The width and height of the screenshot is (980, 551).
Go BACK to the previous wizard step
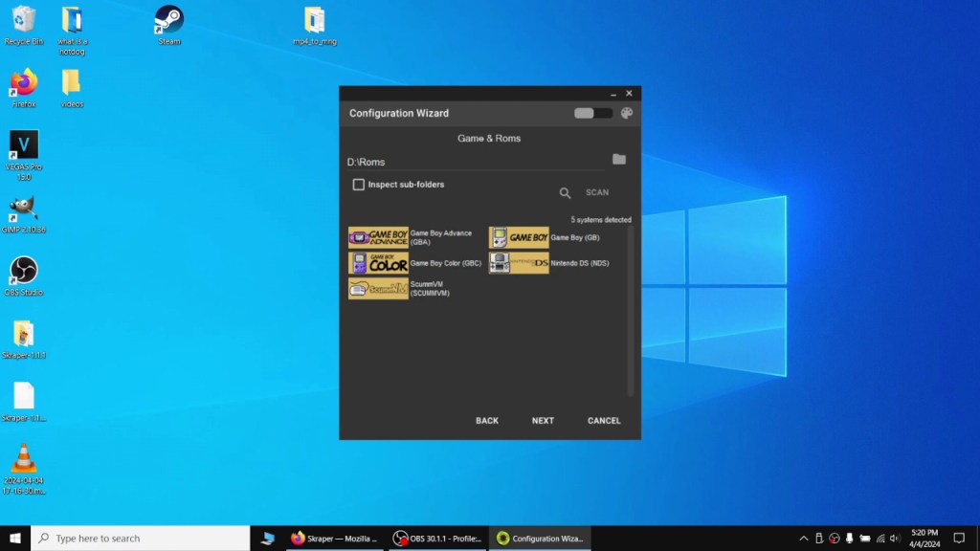pyautogui.click(x=487, y=421)
